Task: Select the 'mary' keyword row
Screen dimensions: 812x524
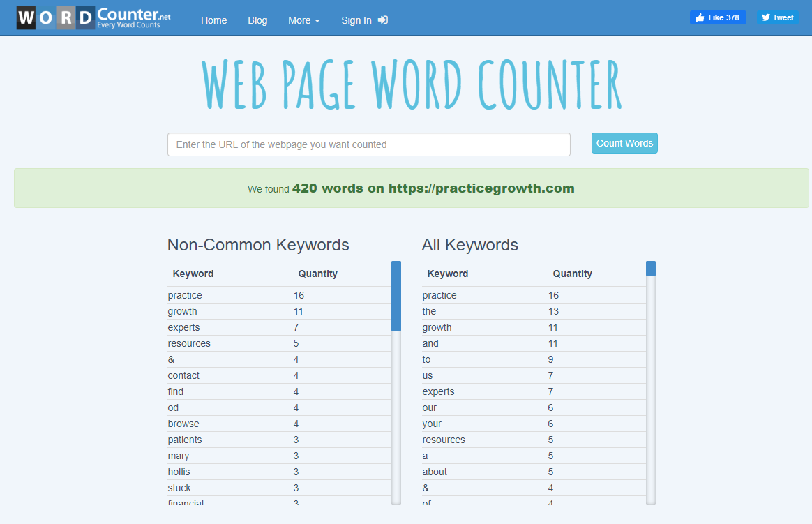Action: [x=279, y=456]
